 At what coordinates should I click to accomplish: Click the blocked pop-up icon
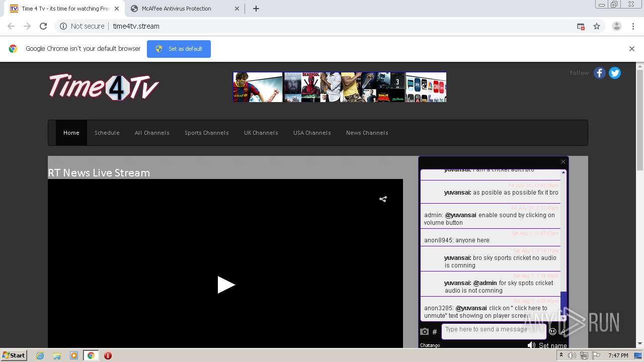point(581,26)
